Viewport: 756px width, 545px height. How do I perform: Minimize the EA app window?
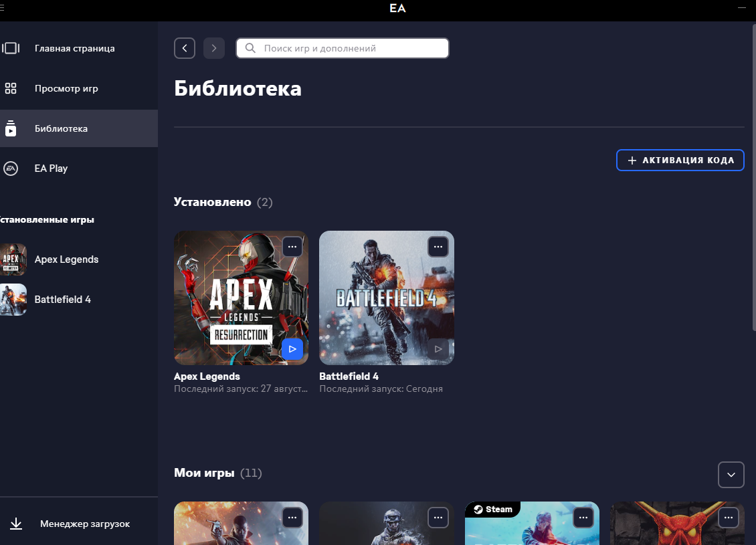(742, 8)
